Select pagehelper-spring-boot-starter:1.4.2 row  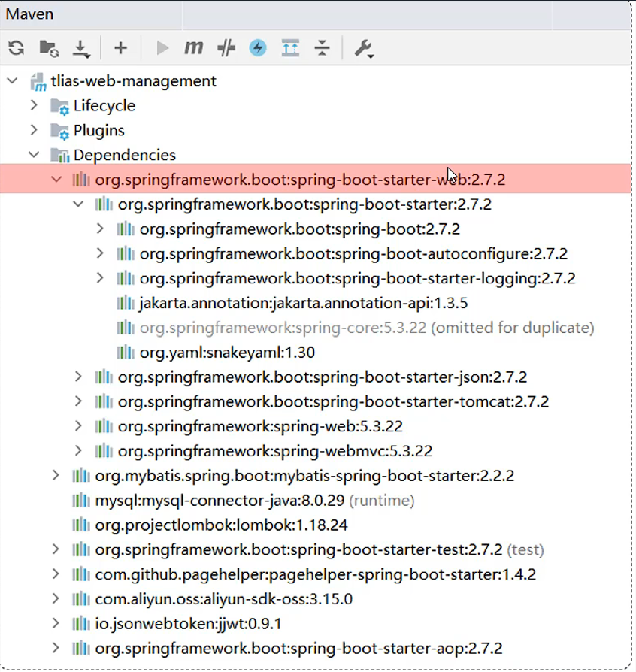pos(316,575)
